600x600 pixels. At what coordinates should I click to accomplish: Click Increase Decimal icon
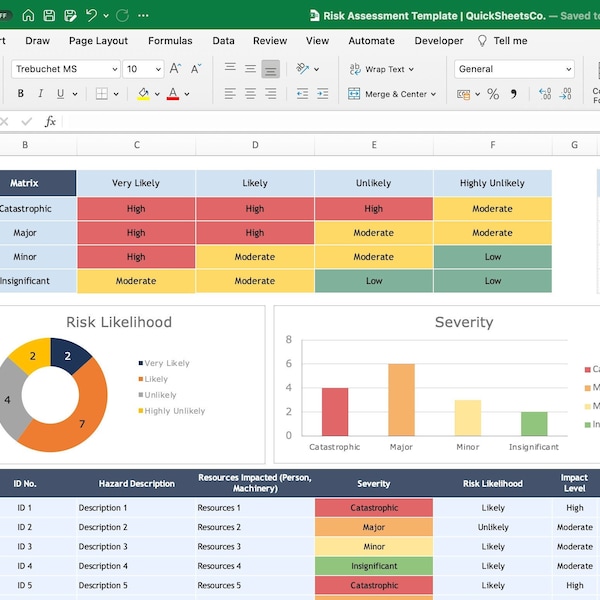(545, 94)
